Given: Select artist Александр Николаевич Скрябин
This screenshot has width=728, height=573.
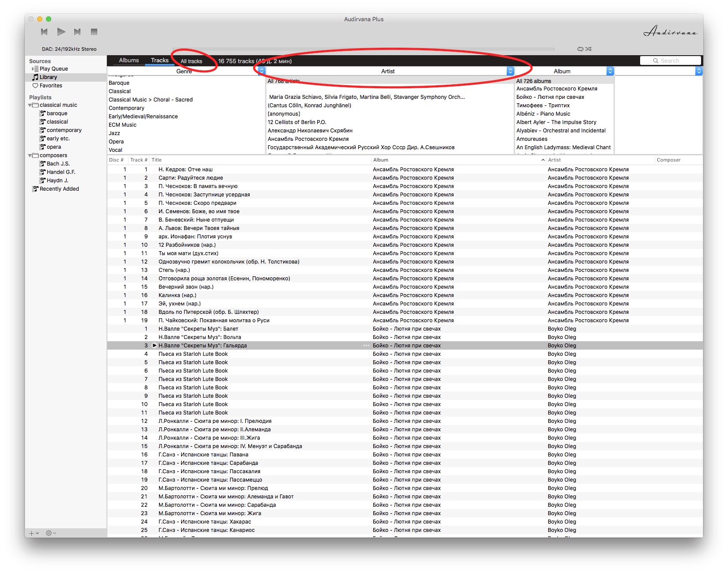Looking at the screenshot, I should point(310,131).
